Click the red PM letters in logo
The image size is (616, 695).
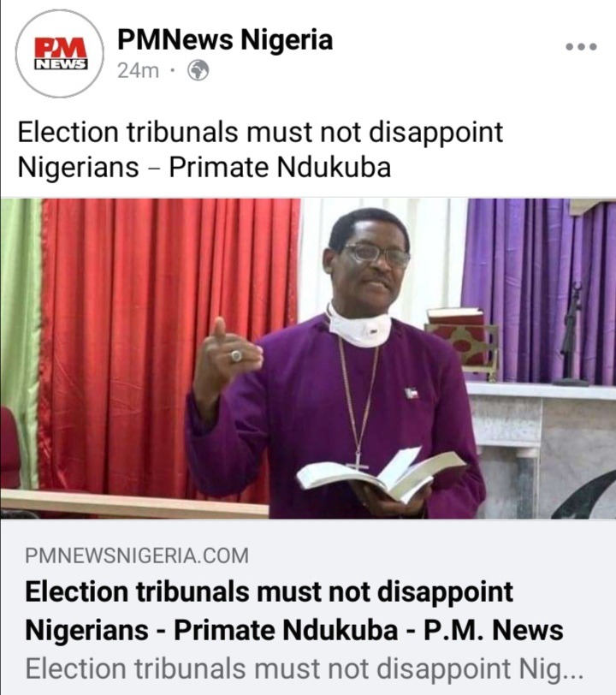click(61, 47)
